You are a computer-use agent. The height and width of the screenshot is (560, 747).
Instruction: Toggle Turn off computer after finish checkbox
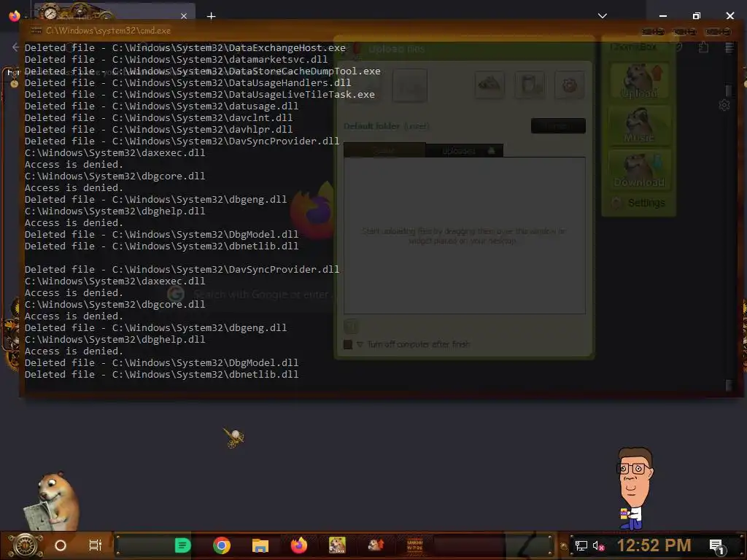point(348,344)
